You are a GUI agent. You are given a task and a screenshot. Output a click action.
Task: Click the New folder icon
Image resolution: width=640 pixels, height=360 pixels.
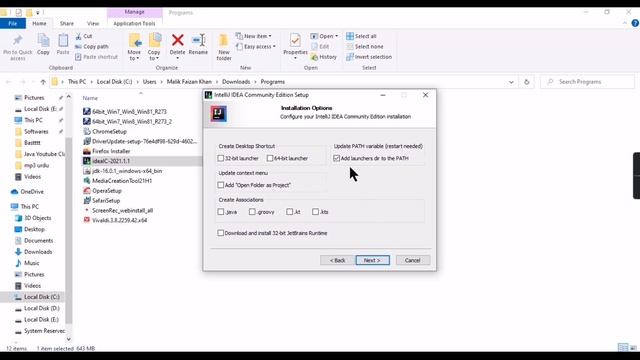(224, 41)
